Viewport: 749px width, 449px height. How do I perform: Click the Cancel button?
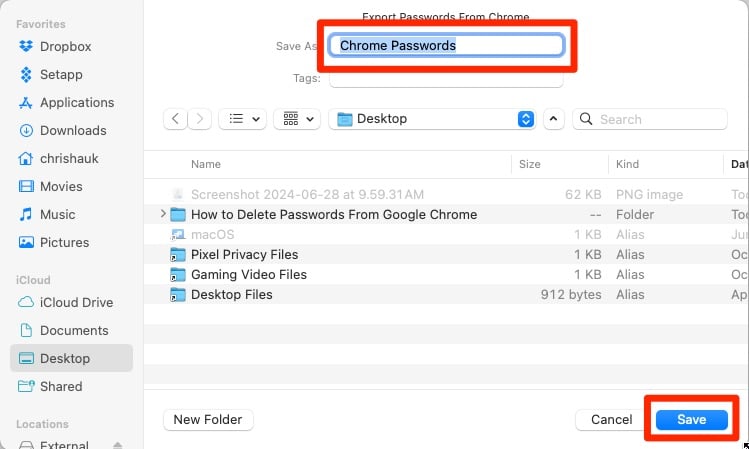coord(611,419)
